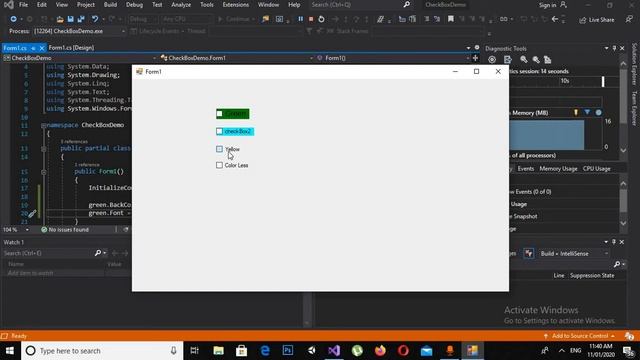Click 'No issues found' status indicator
Viewport: 640px width, 360px height.
tap(65, 230)
